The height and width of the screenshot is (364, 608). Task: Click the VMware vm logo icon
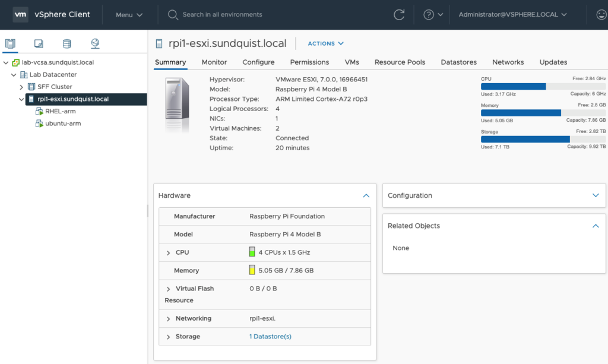pyautogui.click(x=21, y=15)
